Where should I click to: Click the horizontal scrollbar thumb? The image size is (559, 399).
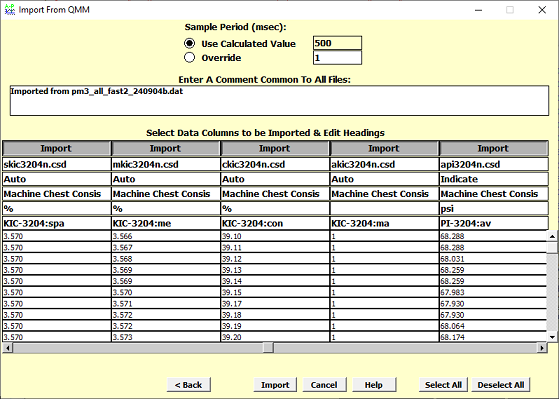tap(268, 347)
